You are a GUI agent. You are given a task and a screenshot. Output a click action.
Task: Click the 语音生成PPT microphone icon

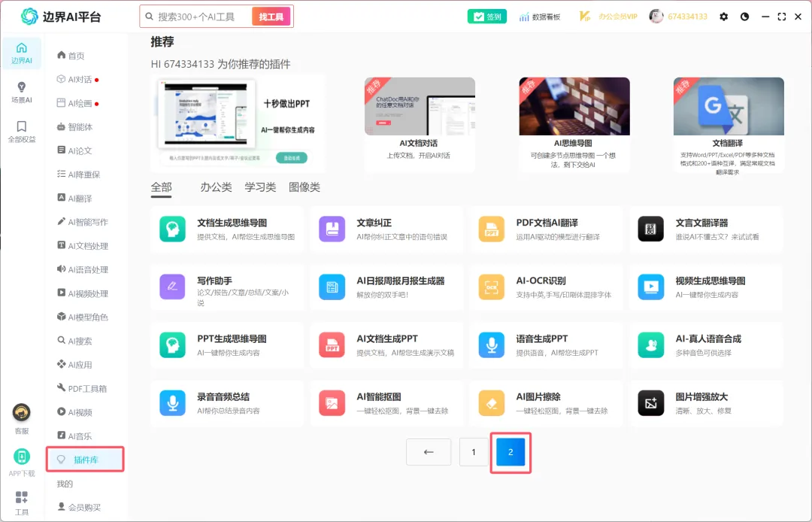(x=492, y=345)
